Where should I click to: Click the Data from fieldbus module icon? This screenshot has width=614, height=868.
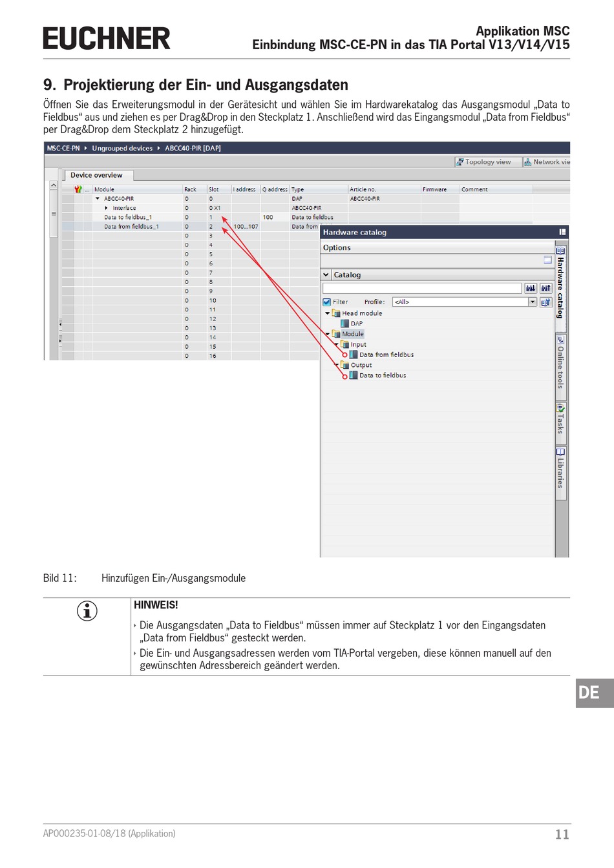pyautogui.click(x=354, y=355)
